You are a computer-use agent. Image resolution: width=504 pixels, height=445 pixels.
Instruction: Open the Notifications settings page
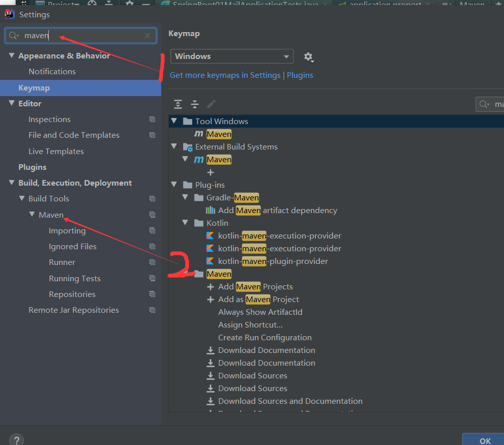click(x=52, y=71)
